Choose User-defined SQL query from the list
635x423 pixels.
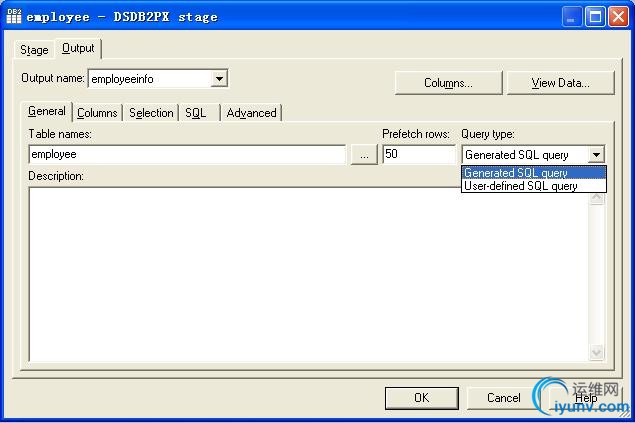(534, 186)
